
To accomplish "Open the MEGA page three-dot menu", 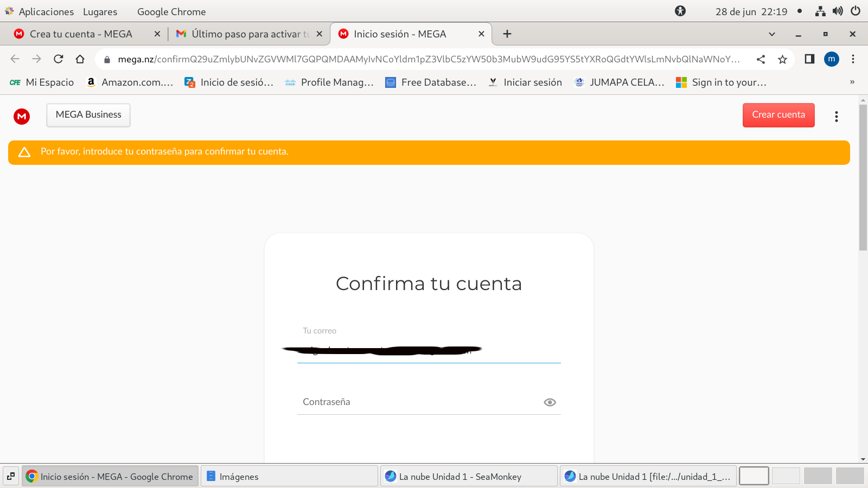I will (836, 116).
